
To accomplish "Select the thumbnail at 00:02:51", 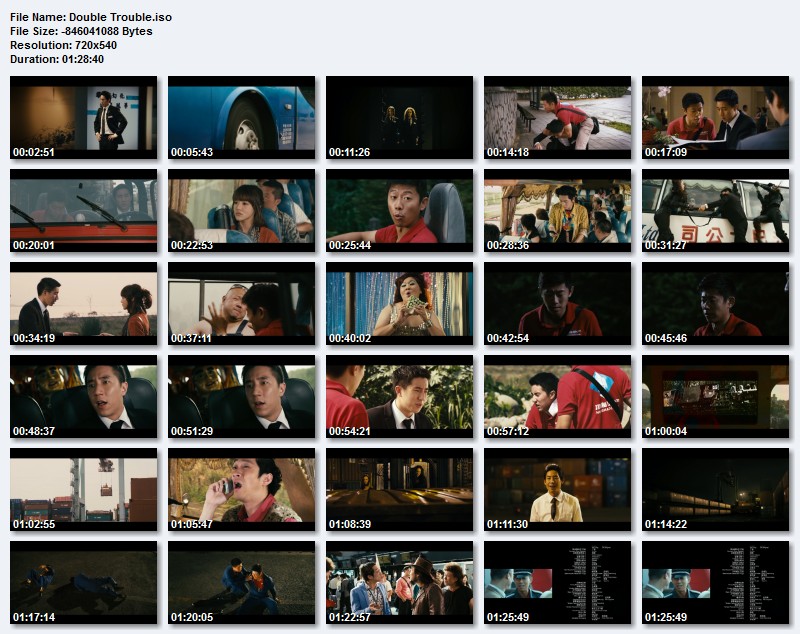I will click(x=84, y=118).
